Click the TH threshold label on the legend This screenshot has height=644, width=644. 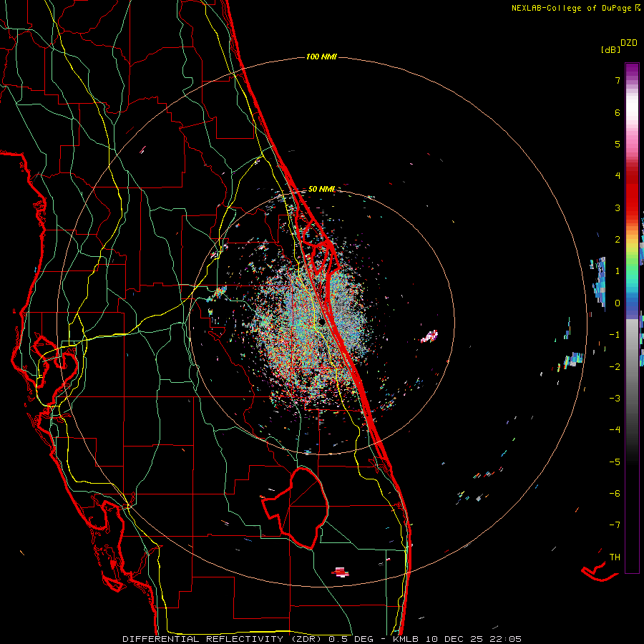tap(615, 557)
